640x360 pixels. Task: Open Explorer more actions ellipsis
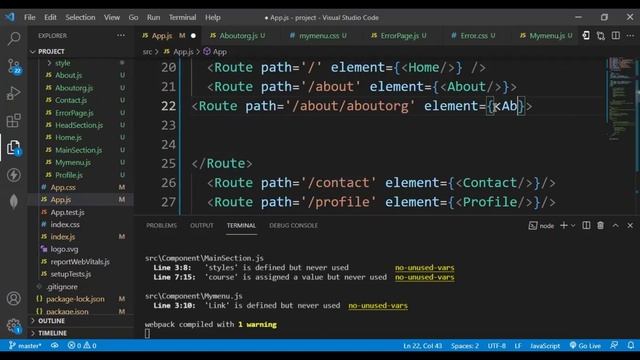pyautogui.click(x=121, y=36)
